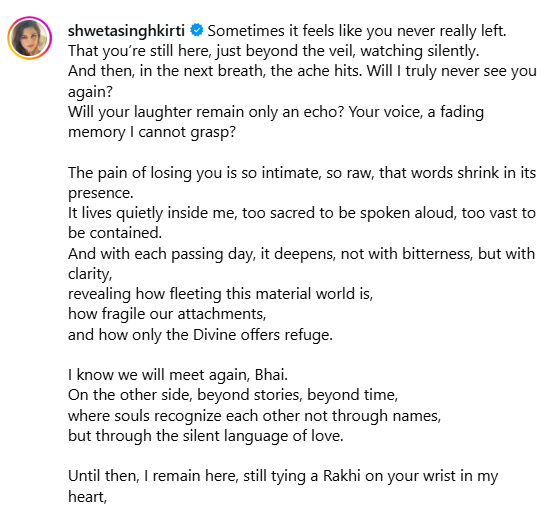Click the text 'how fragile our attachments'
The width and height of the screenshot is (551, 505).
point(167,314)
